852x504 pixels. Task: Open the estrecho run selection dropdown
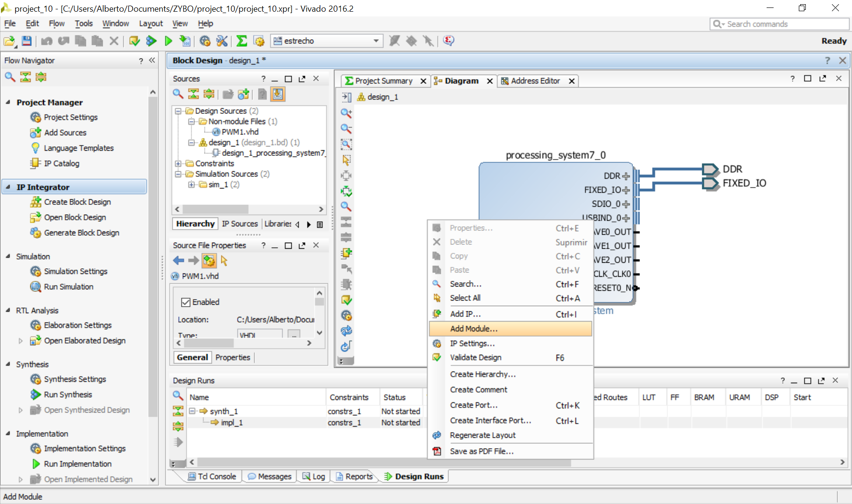coord(376,41)
